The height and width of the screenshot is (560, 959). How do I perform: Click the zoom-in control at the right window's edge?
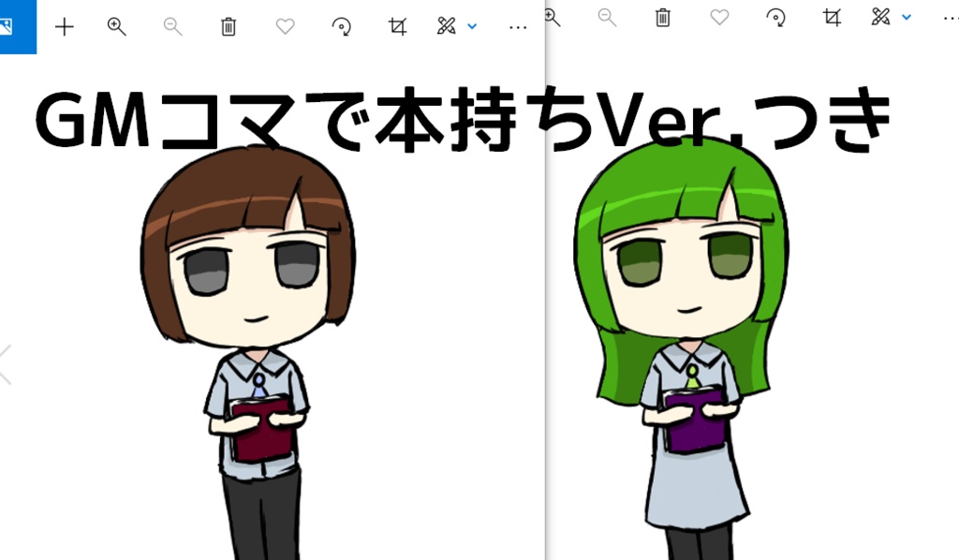coord(552,17)
